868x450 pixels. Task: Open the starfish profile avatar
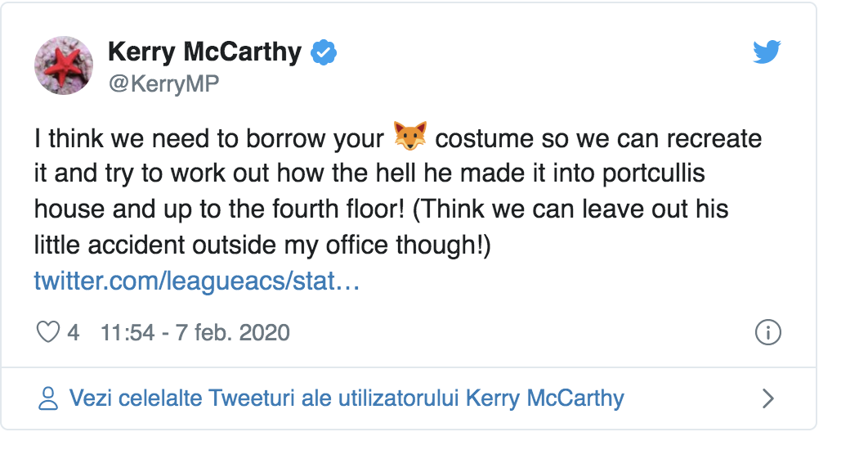click(x=62, y=65)
